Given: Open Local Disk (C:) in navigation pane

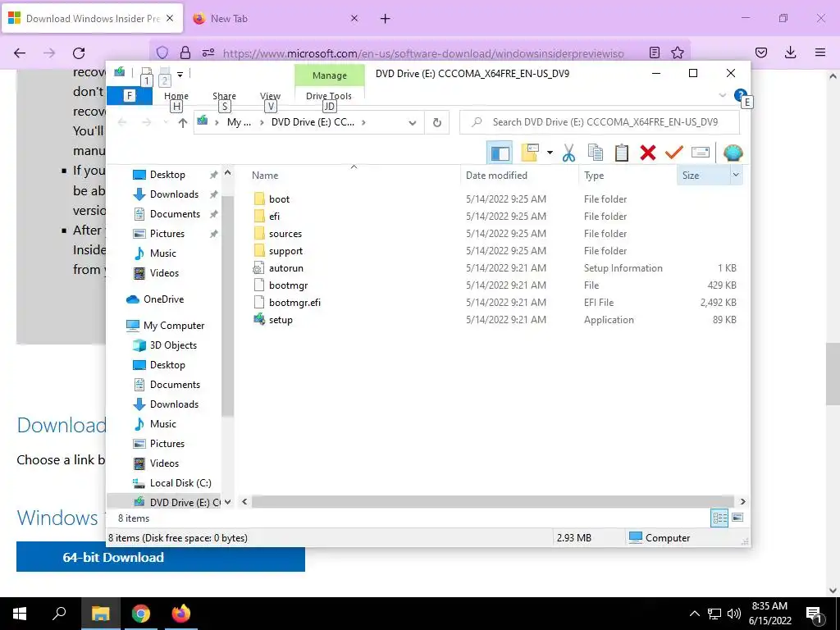Looking at the screenshot, I should click(180, 483).
